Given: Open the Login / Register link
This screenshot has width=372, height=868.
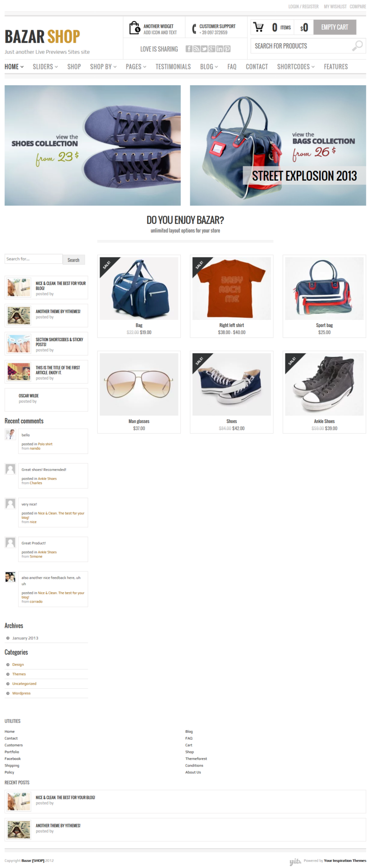Looking at the screenshot, I should 303,6.
